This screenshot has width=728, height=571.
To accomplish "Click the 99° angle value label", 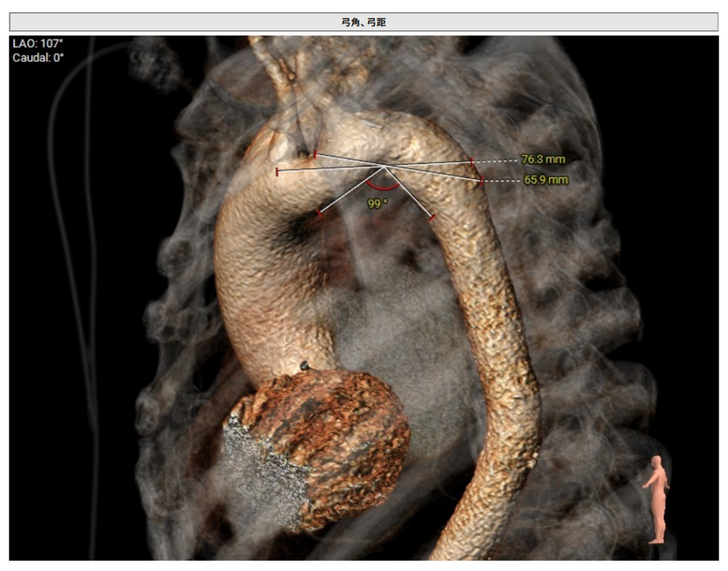I will 377,203.
